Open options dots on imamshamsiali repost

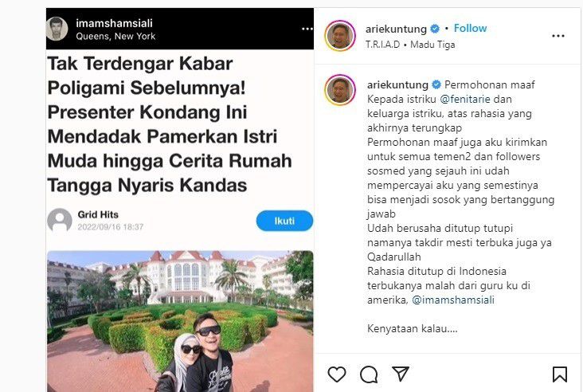click(307, 29)
